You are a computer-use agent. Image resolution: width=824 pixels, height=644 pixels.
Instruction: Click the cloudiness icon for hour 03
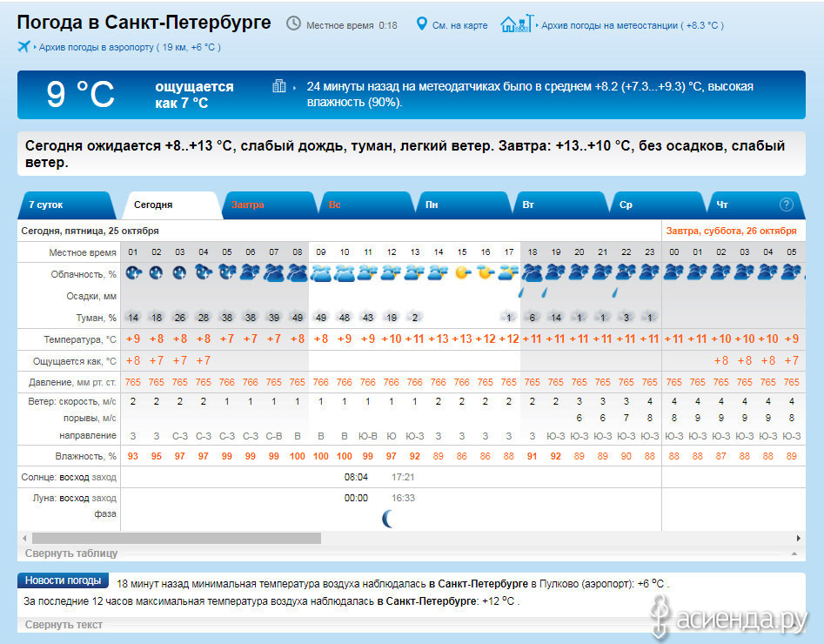point(180,273)
